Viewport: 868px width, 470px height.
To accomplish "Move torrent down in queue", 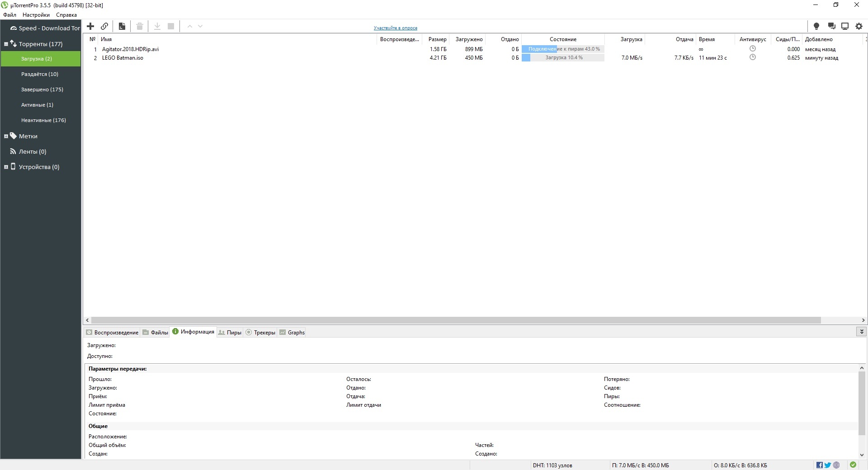I will tap(200, 26).
